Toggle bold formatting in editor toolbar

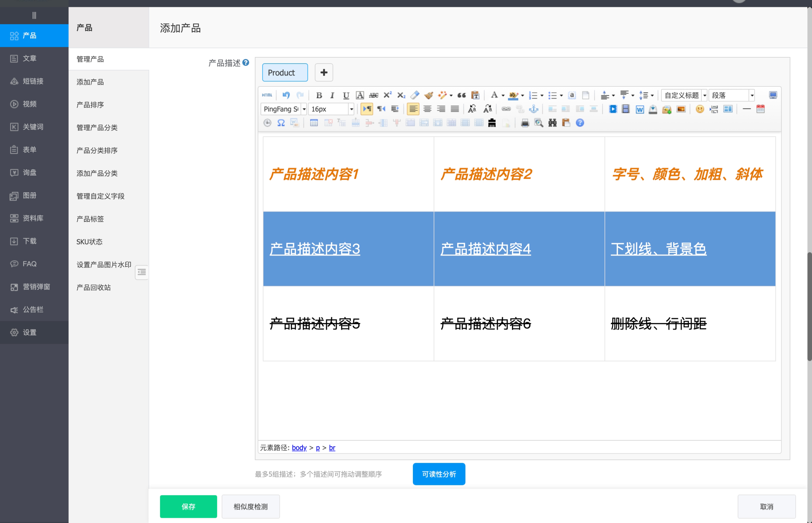point(319,96)
